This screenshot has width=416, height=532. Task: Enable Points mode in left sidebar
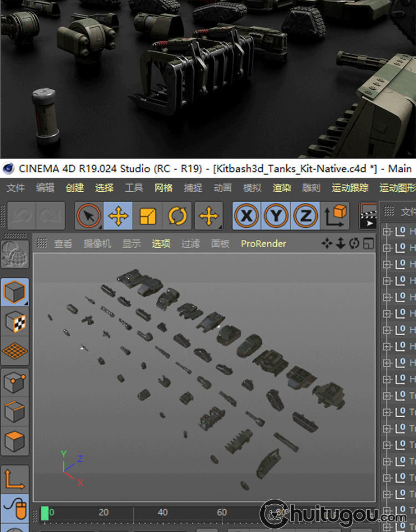click(14, 382)
